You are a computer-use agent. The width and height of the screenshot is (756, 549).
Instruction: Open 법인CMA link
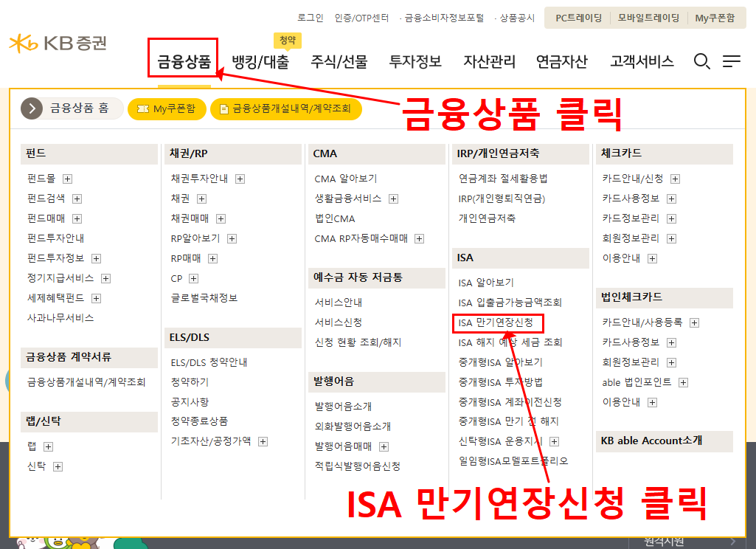tap(335, 218)
